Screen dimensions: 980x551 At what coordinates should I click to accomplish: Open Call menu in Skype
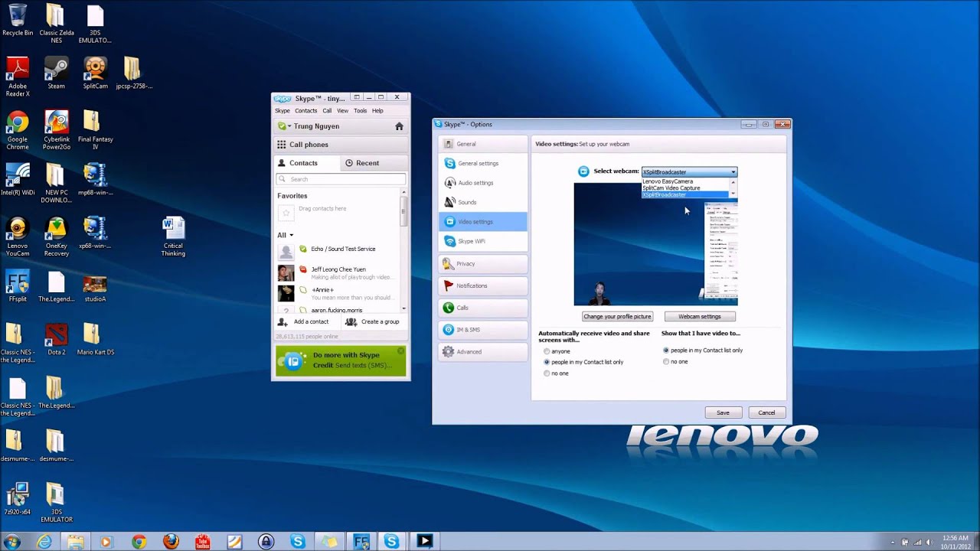[x=327, y=111]
